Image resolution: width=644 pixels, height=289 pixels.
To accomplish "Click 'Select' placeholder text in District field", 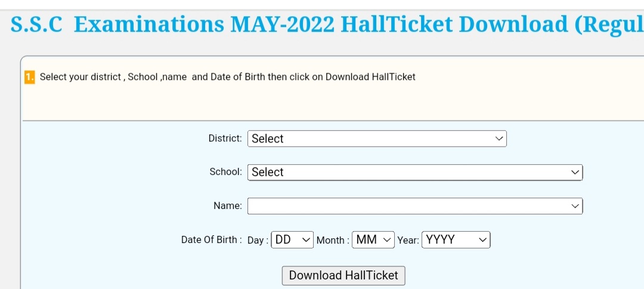I will pyautogui.click(x=268, y=139).
